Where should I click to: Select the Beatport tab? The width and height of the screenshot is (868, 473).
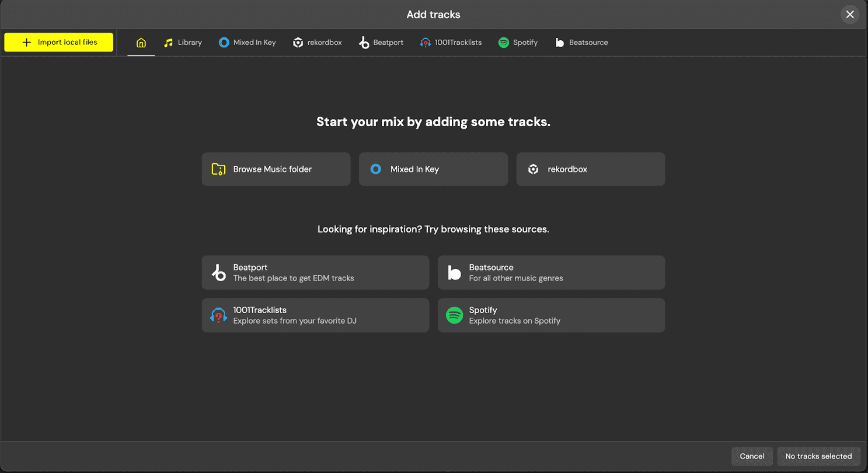(381, 43)
